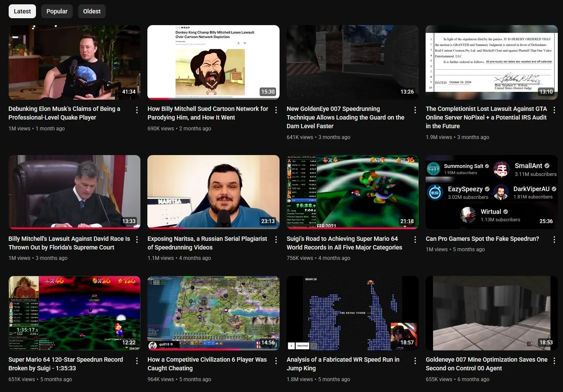Click '641K views • 3 months ago' text

pyautogui.click(x=319, y=137)
